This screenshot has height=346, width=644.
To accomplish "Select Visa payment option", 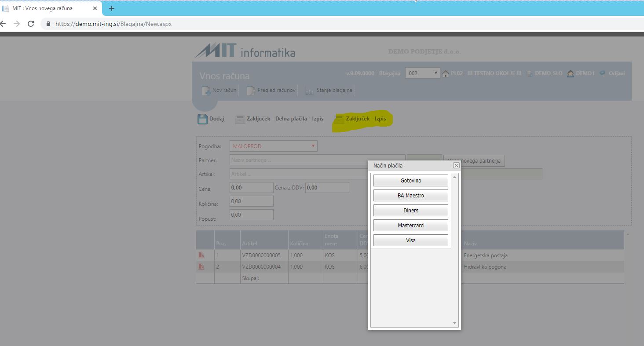I will (410, 240).
